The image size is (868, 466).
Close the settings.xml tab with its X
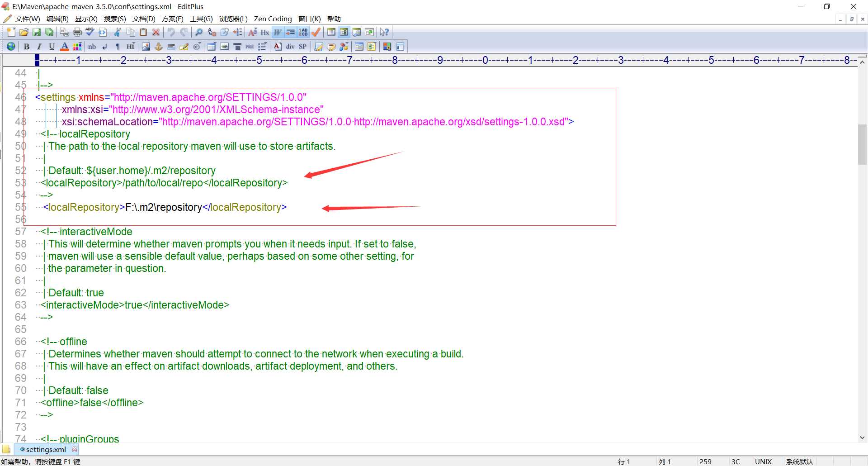(x=75, y=449)
